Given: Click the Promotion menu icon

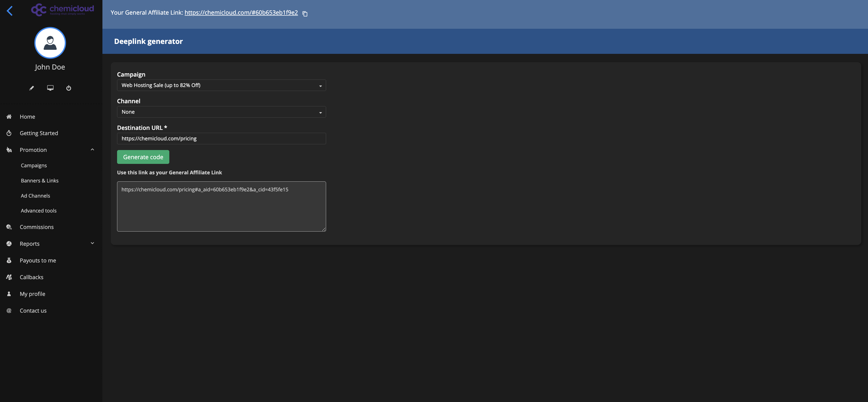Looking at the screenshot, I should (9, 150).
